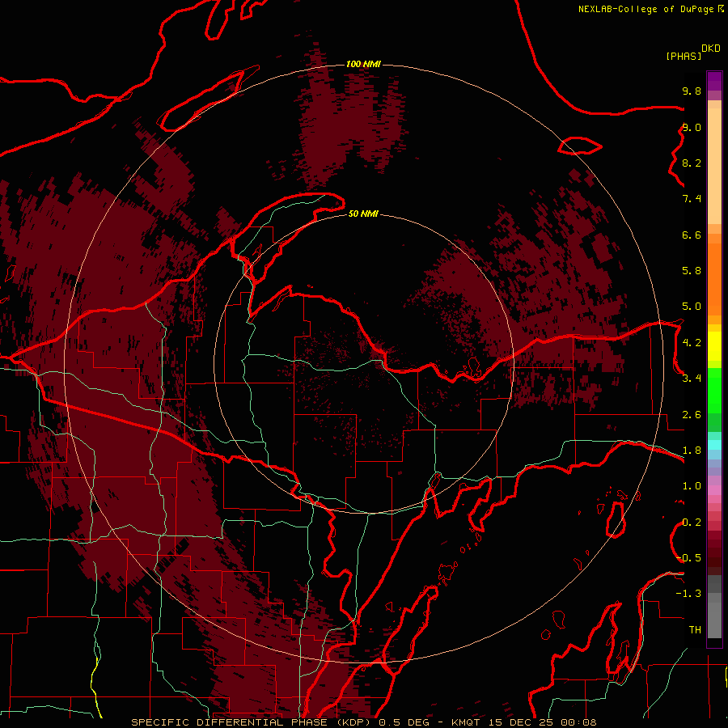Click the pink color bar segment
This screenshot has width=728, height=728.
714,490
